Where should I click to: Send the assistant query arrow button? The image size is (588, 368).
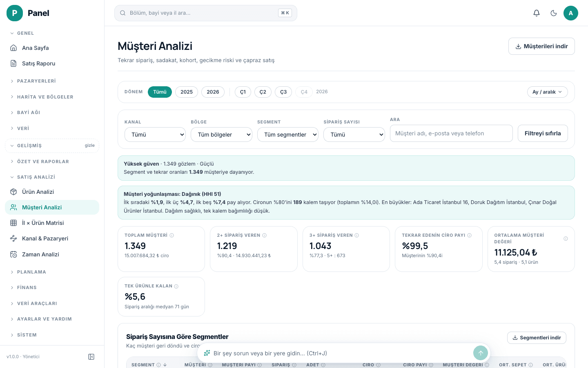pyautogui.click(x=481, y=353)
